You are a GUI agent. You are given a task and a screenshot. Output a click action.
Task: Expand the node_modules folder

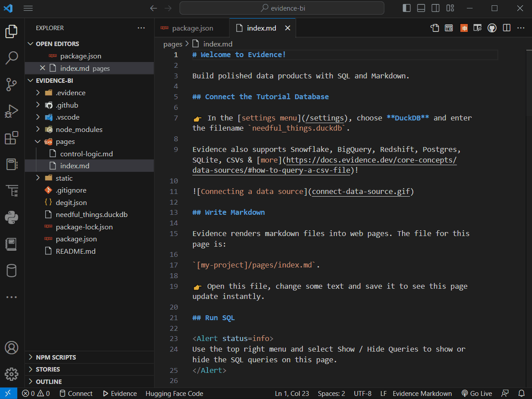[x=39, y=129]
